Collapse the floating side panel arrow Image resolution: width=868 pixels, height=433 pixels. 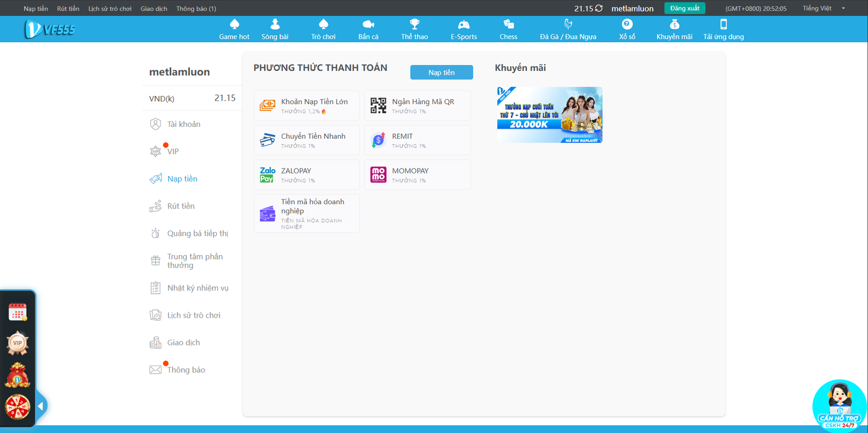(x=41, y=406)
